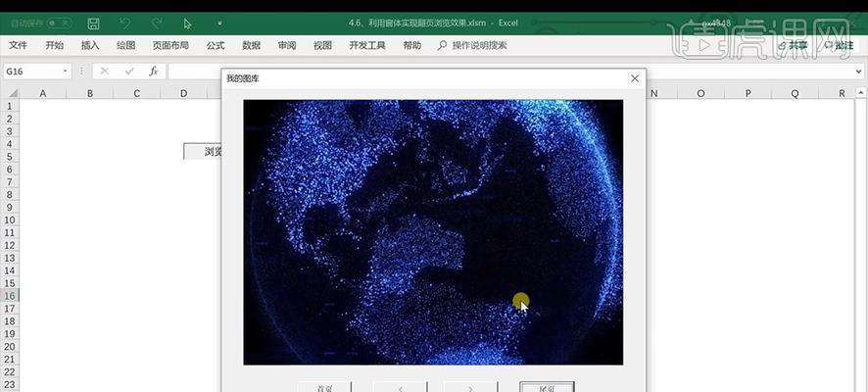Click the mouse pointer mode icon
Image resolution: width=868 pixels, height=392 pixels.
(x=188, y=24)
